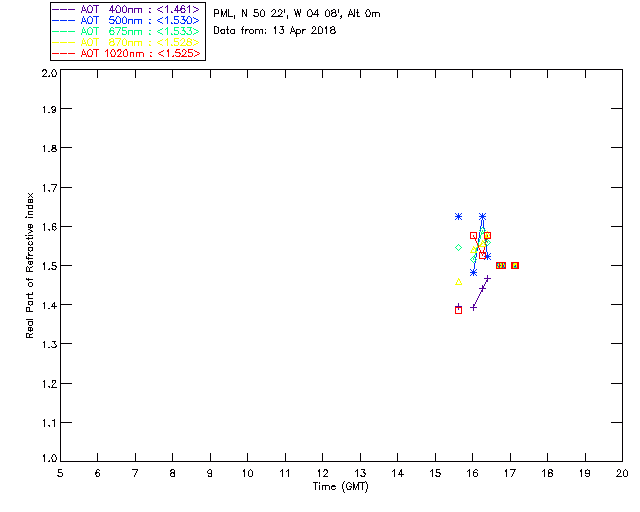
Task: Click the y-axis tick label 1.2
Action: coord(49,384)
